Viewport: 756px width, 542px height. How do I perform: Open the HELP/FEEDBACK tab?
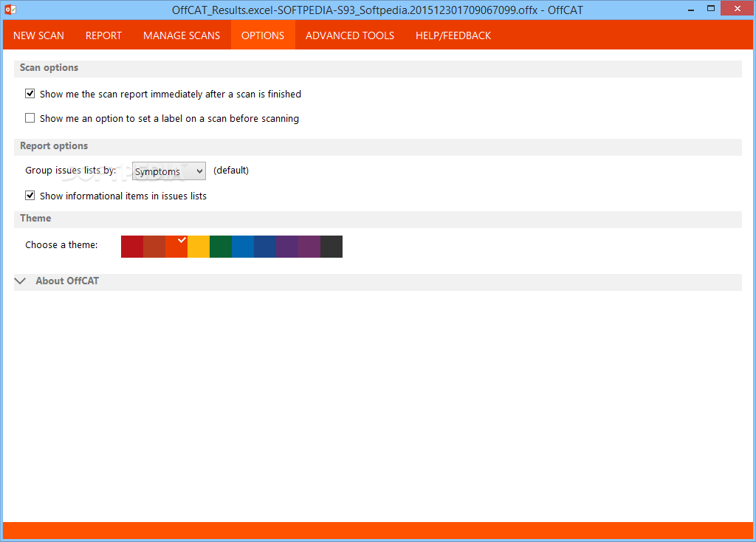453,35
